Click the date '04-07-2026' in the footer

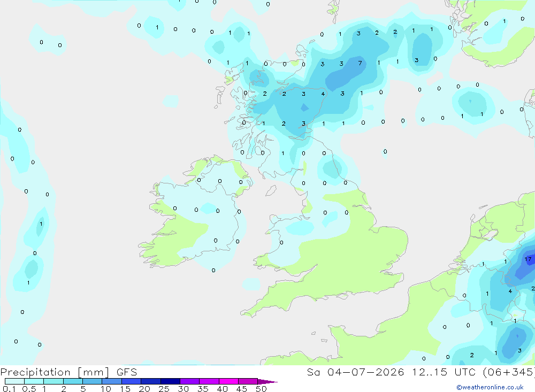tap(366, 372)
